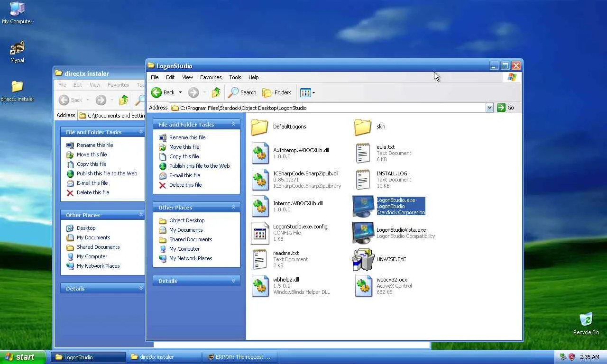The height and width of the screenshot is (364, 607).
Task: Select LogonStudio.exe application icon
Action: pos(363,206)
